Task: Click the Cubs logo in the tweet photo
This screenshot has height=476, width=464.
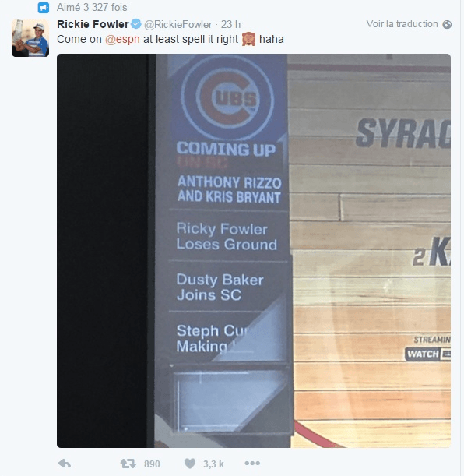Action: click(x=227, y=97)
